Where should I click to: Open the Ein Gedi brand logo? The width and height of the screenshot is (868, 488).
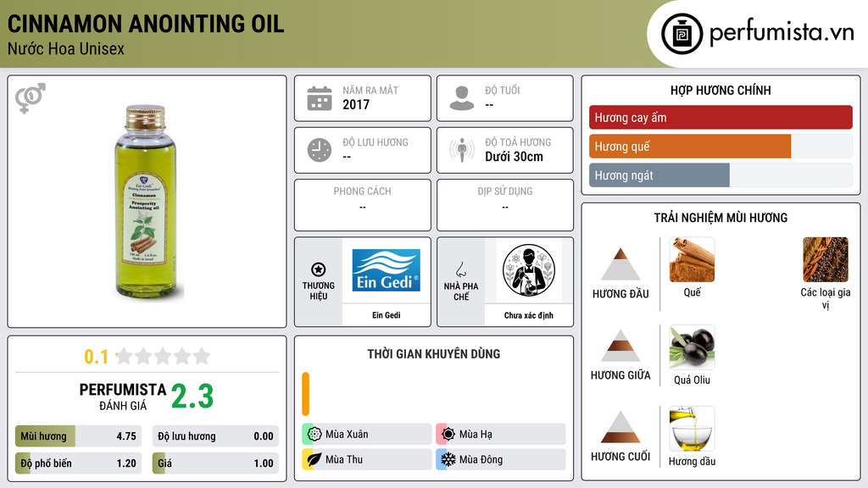(386, 270)
